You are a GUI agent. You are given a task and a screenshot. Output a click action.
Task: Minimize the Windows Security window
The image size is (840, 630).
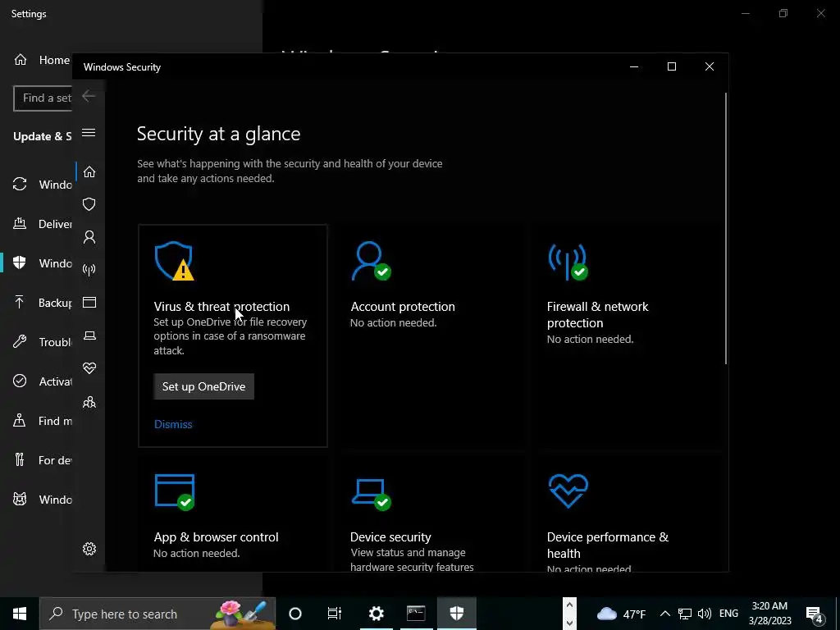click(634, 66)
